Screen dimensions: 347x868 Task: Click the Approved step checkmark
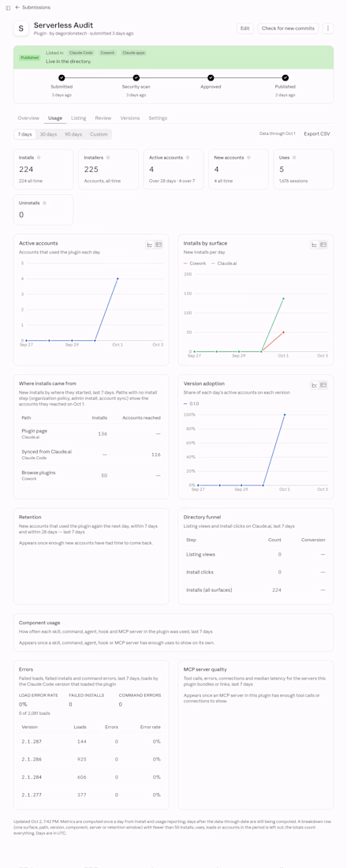click(211, 78)
